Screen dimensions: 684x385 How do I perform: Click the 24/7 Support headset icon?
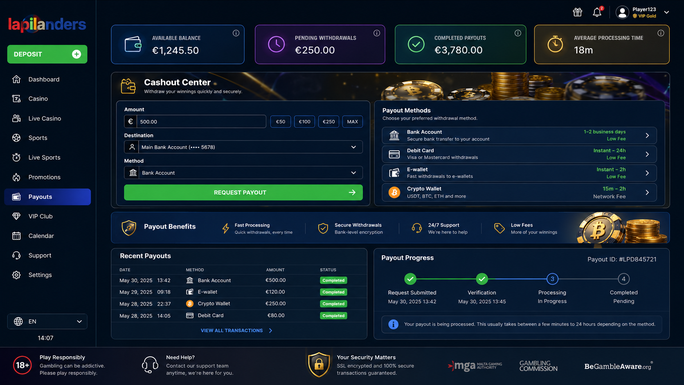pos(417,228)
